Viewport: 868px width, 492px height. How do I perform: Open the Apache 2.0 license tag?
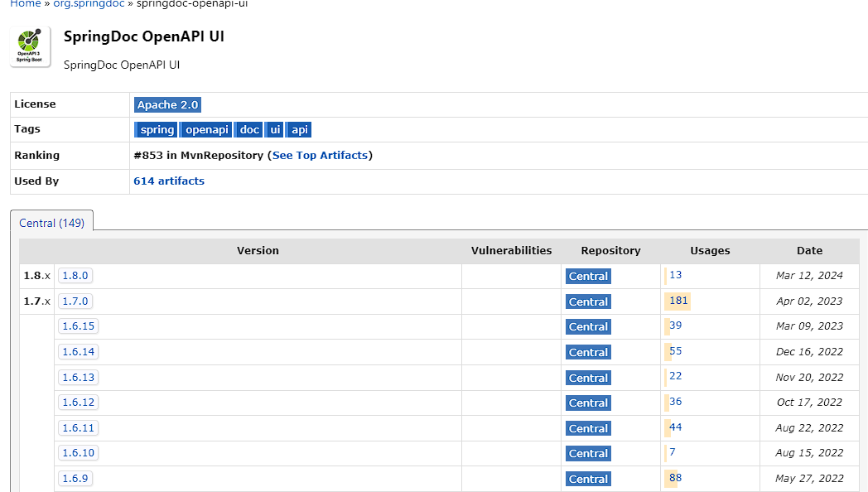tap(168, 104)
